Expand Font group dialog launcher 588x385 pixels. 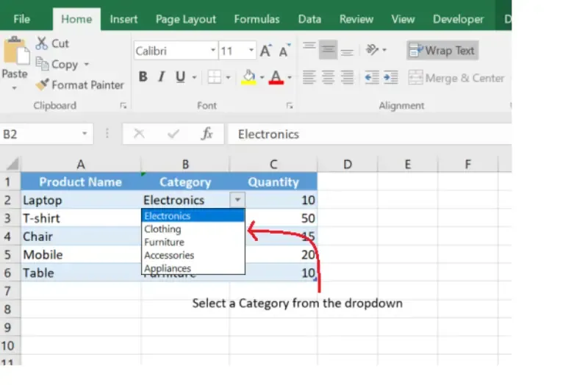(290, 106)
